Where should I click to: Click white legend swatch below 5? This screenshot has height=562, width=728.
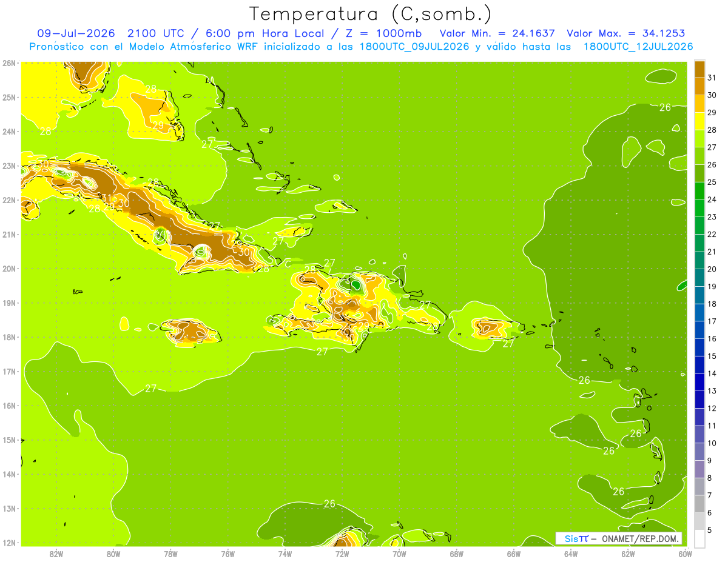tap(699, 538)
